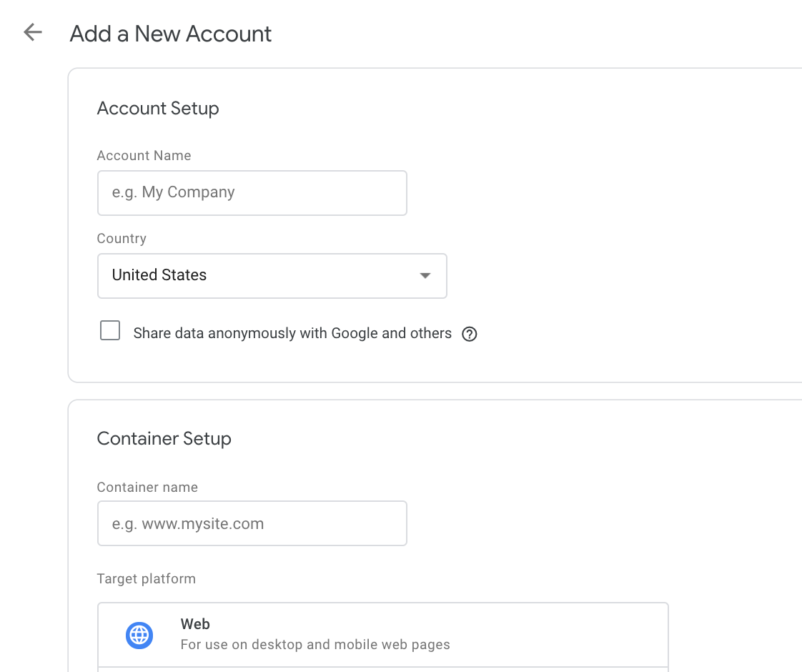Click the 'e.g. www.mysite.com' placeholder text

pos(188,524)
